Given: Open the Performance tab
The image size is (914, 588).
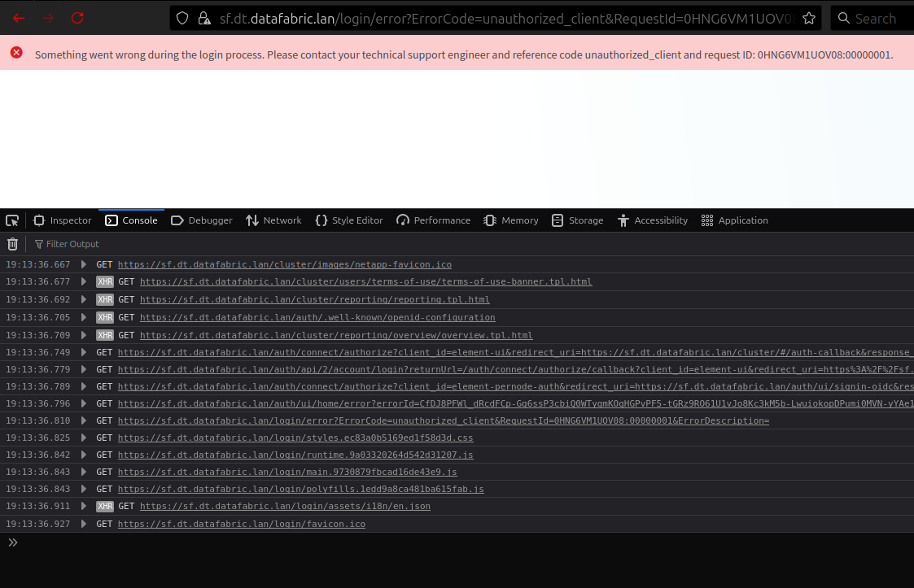Looking at the screenshot, I should point(433,220).
